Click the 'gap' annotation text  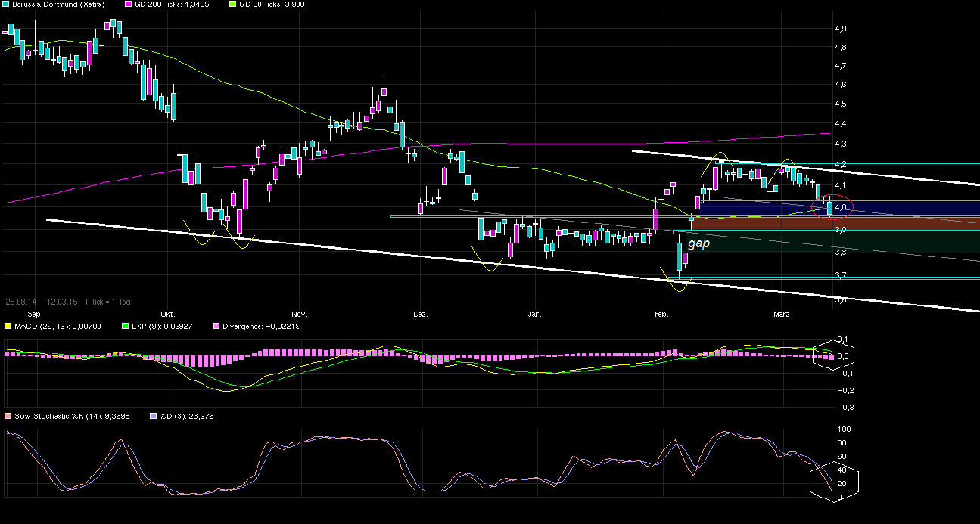[698, 244]
